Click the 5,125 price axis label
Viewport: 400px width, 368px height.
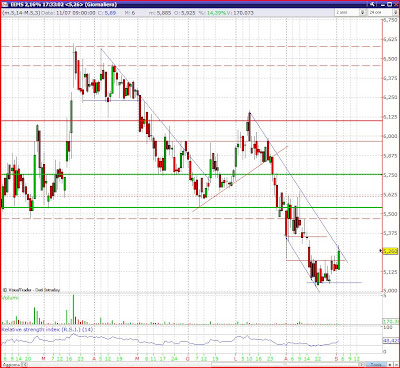coord(390,272)
